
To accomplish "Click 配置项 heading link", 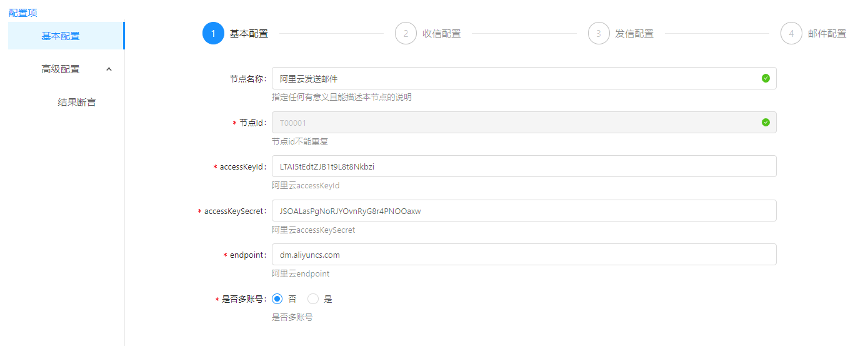I will pos(22,13).
